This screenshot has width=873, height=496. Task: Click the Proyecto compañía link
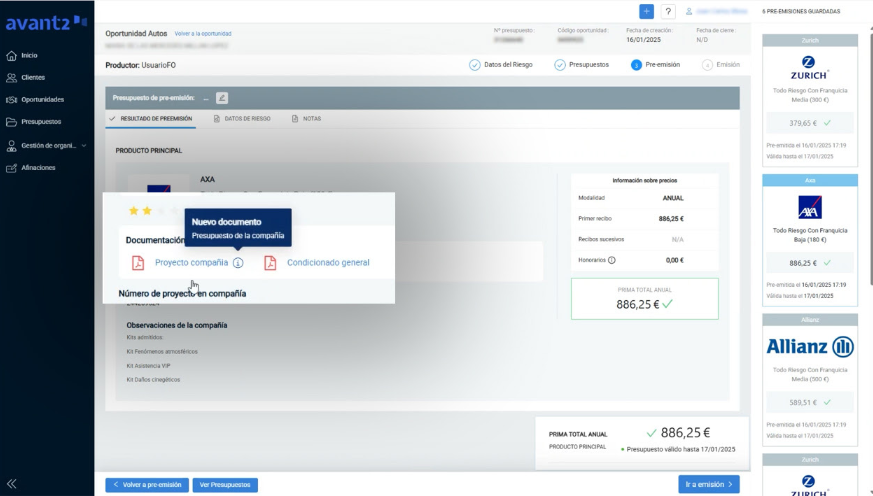click(192, 263)
